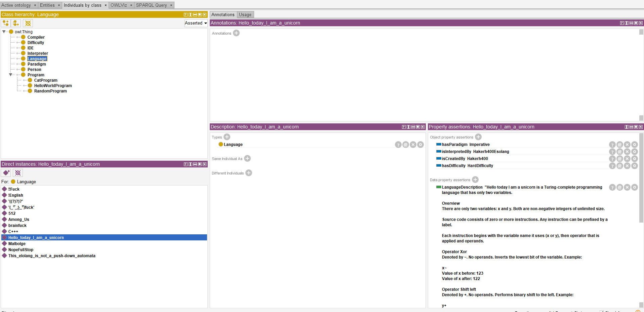Add a new data property assertion
644x312 pixels.
475,180
